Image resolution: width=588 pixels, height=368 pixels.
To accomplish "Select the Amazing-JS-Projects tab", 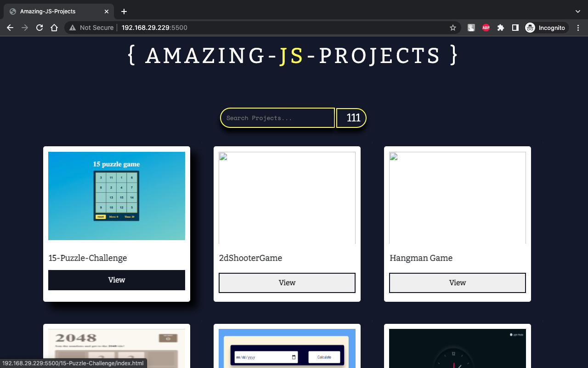I will pyautogui.click(x=55, y=11).
